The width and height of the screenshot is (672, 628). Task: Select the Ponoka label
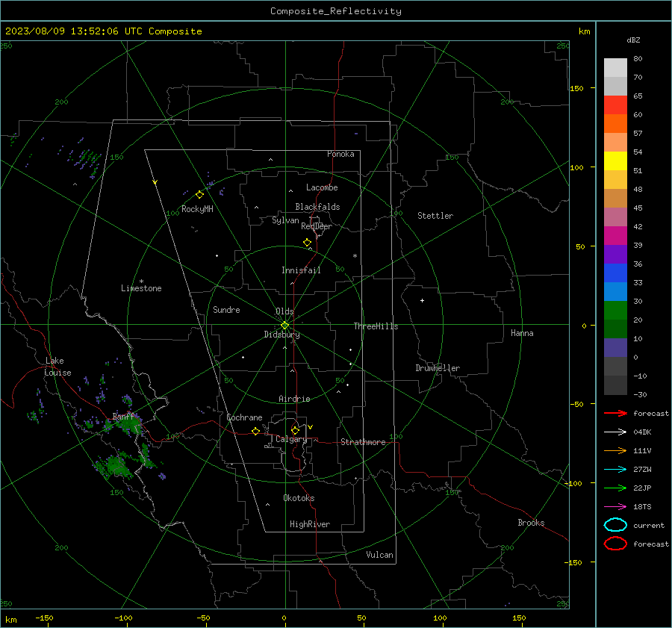340,154
